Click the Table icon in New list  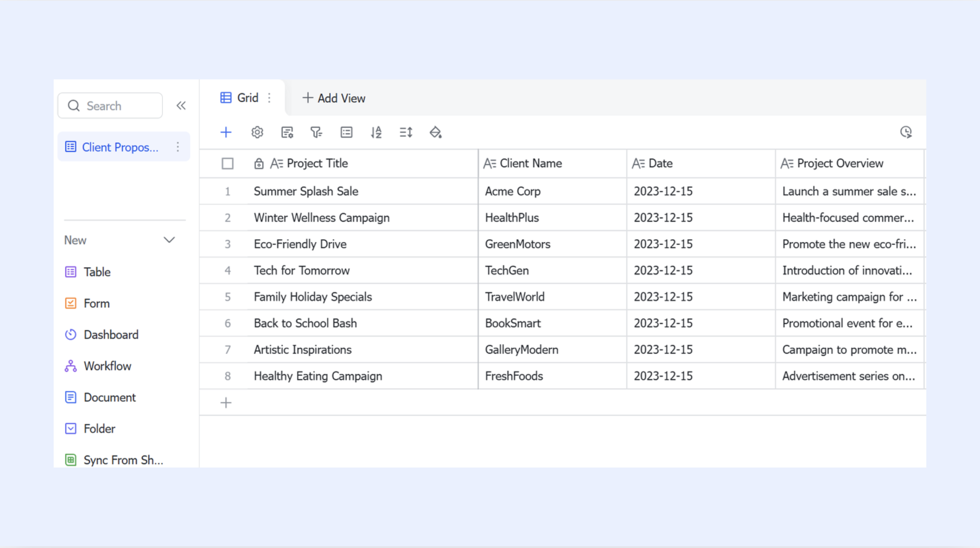point(71,272)
